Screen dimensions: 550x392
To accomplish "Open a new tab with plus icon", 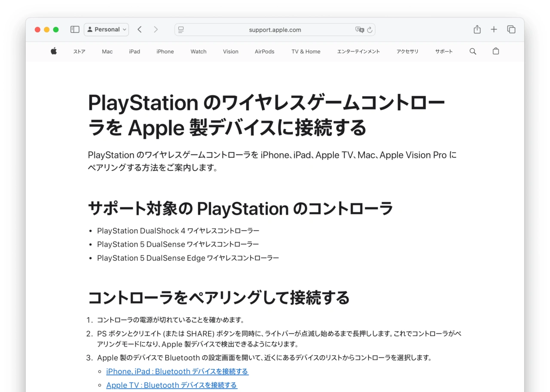I will coord(494,30).
